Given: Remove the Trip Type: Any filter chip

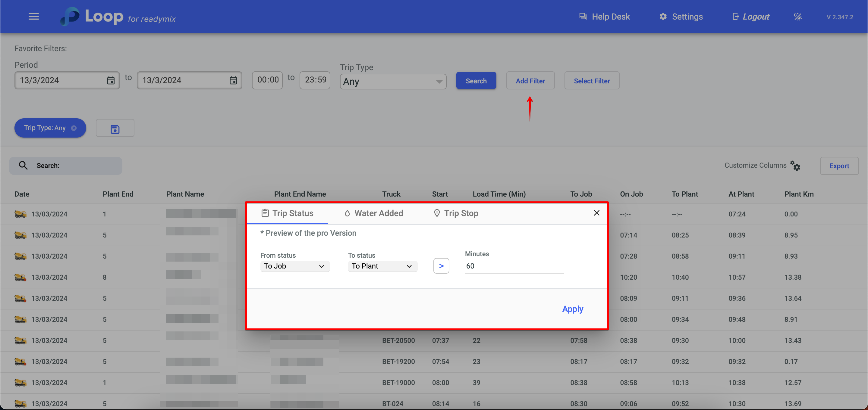Looking at the screenshot, I should (74, 128).
